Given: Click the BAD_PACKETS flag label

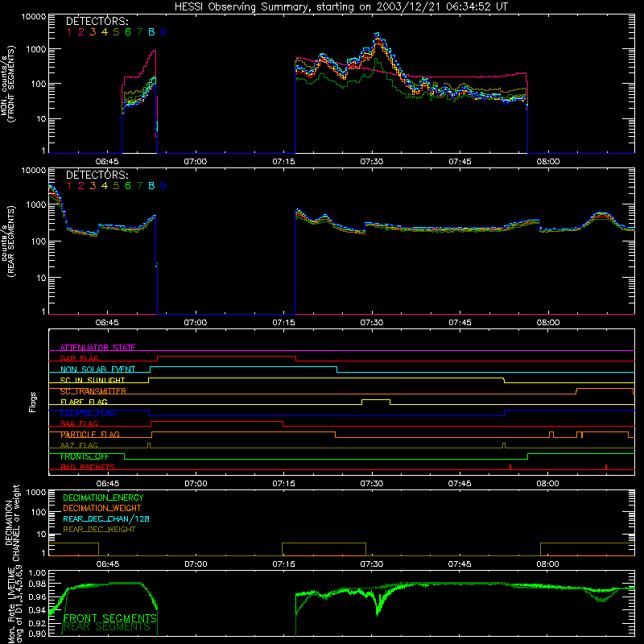Looking at the screenshot, I should click(x=88, y=468).
